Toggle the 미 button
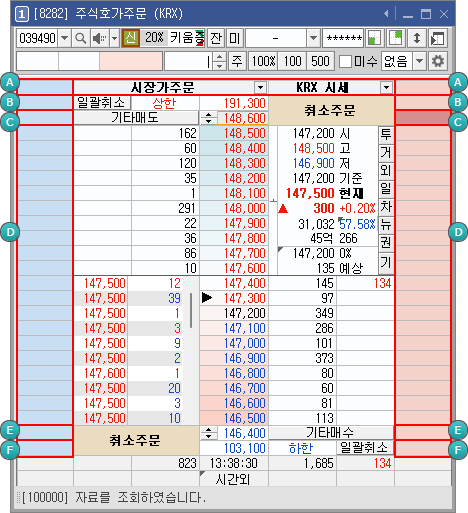Image resolution: width=468 pixels, height=513 pixels. (x=235, y=38)
